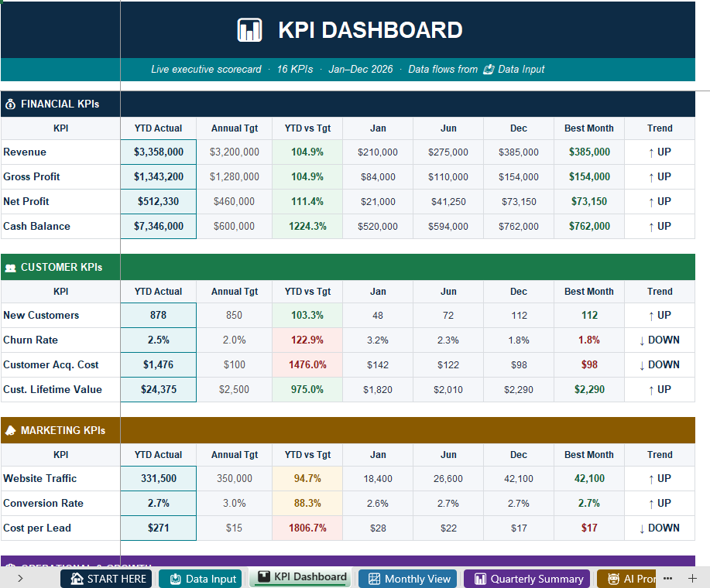Click the bar chart icon beside KPI DASHBOARD title
The image size is (710, 588).
coord(249,30)
